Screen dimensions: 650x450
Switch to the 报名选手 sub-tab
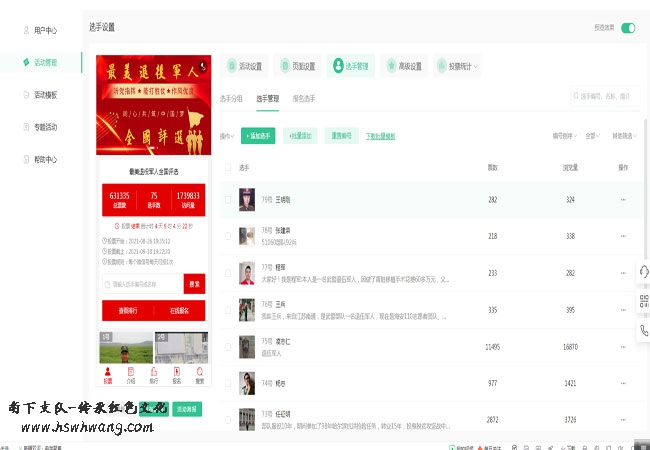click(304, 99)
